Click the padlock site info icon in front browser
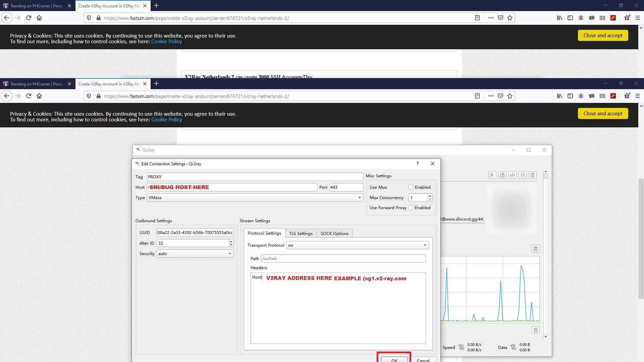 point(98,96)
